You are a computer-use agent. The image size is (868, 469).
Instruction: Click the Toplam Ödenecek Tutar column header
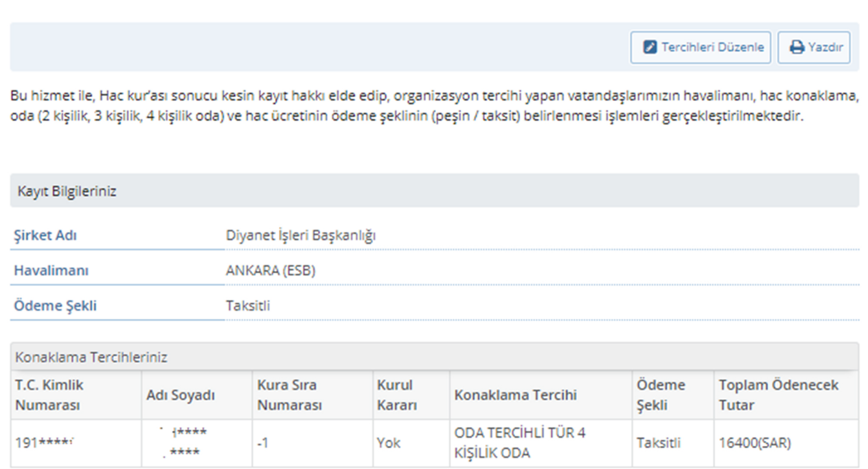(778, 395)
